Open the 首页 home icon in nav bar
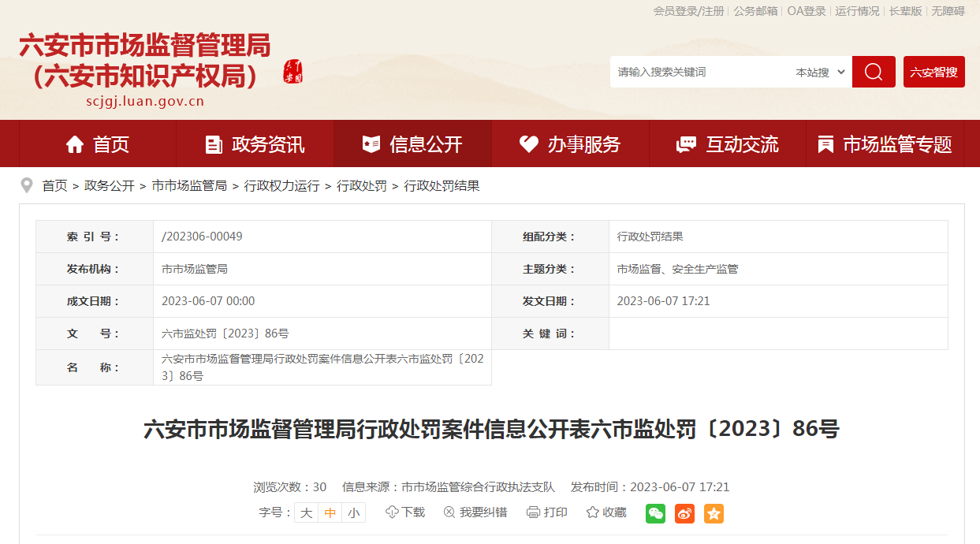980x544 pixels. 75,144
